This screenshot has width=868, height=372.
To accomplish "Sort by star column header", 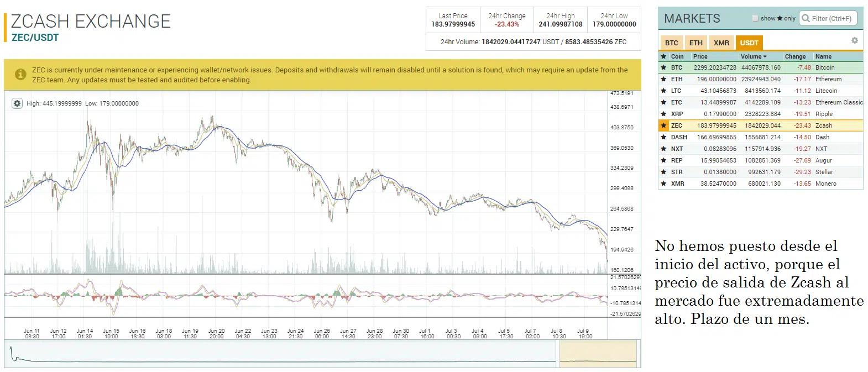I will pos(663,56).
